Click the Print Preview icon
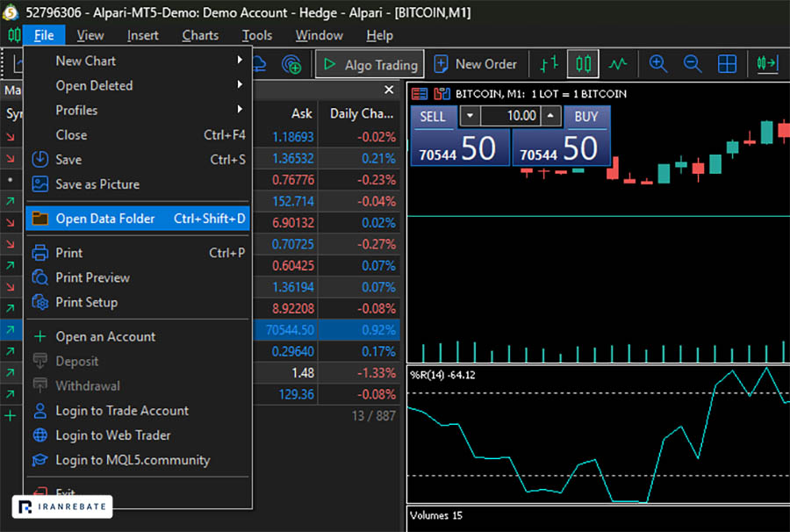 [39, 277]
